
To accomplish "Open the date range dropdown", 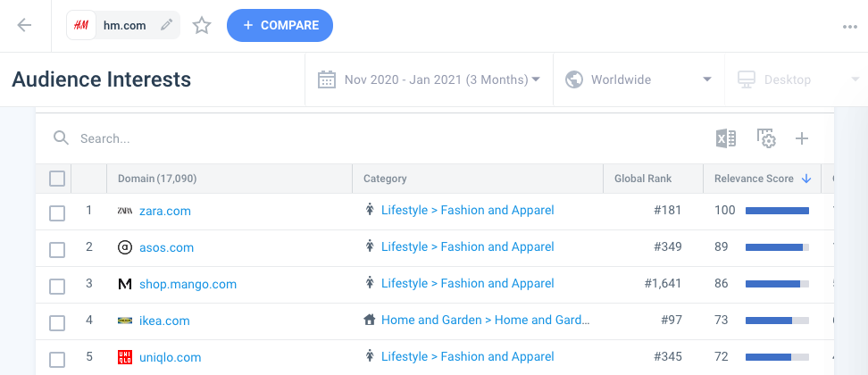I will (x=429, y=79).
